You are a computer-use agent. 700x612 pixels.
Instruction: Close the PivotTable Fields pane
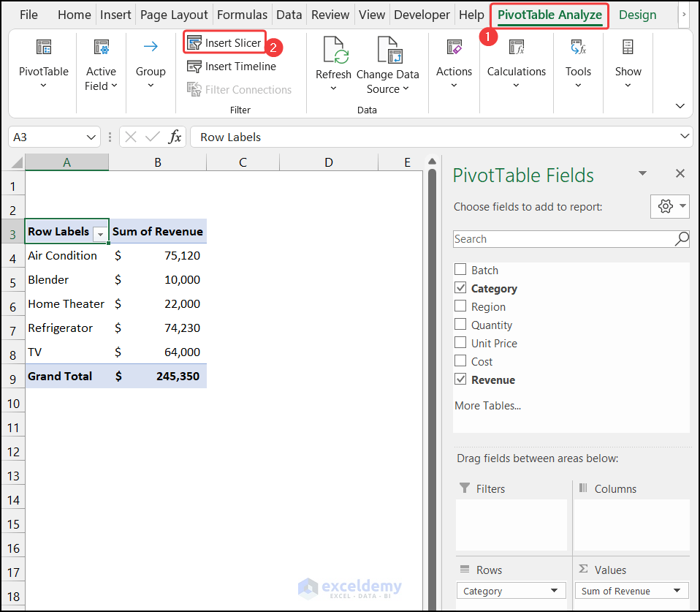(x=680, y=173)
